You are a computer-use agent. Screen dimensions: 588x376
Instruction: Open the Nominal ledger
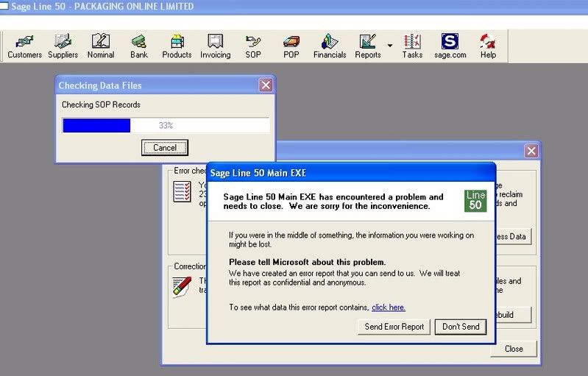click(101, 46)
